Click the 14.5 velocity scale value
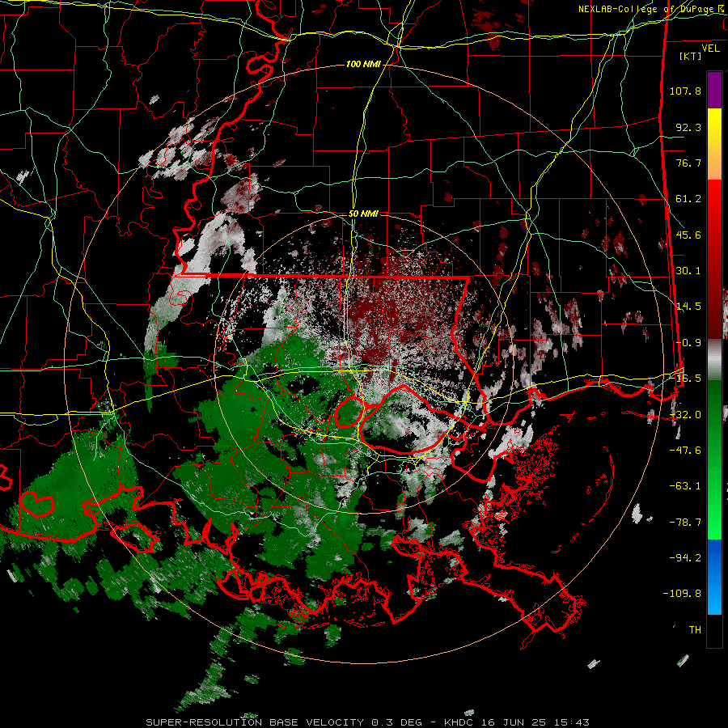Image resolution: width=728 pixels, height=728 pixels. coord(688,307)
